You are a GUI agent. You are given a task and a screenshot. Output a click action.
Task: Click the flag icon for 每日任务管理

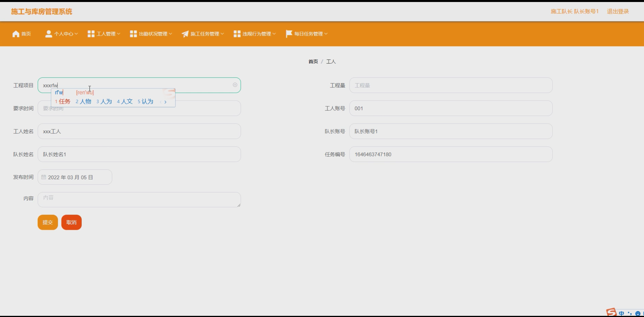(x=289, y=34)
